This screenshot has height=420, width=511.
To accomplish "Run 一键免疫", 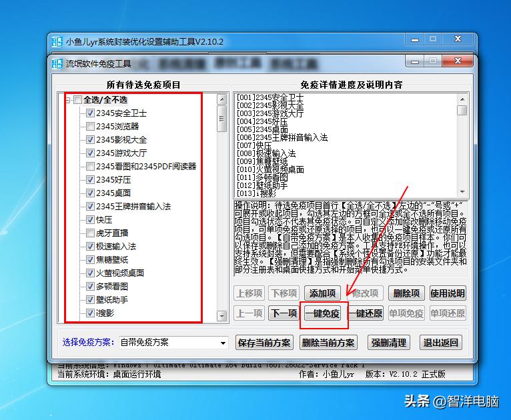I will coord(322,313).
